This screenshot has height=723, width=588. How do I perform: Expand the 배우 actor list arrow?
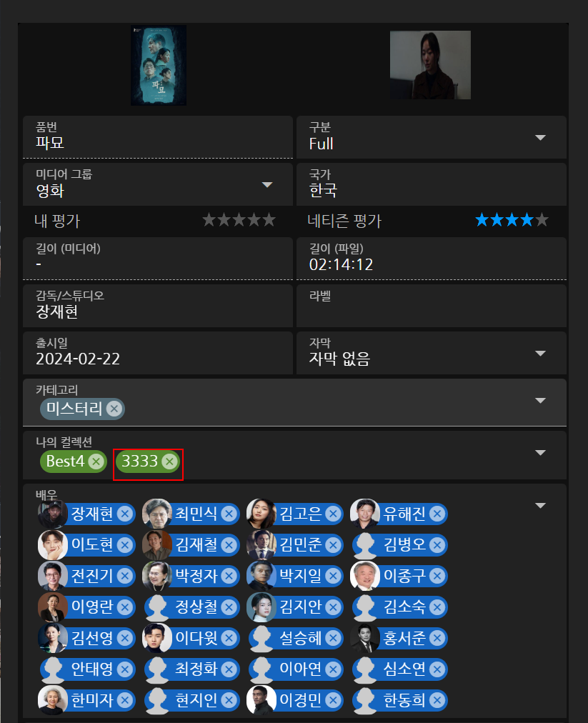(x=540, y=505)
